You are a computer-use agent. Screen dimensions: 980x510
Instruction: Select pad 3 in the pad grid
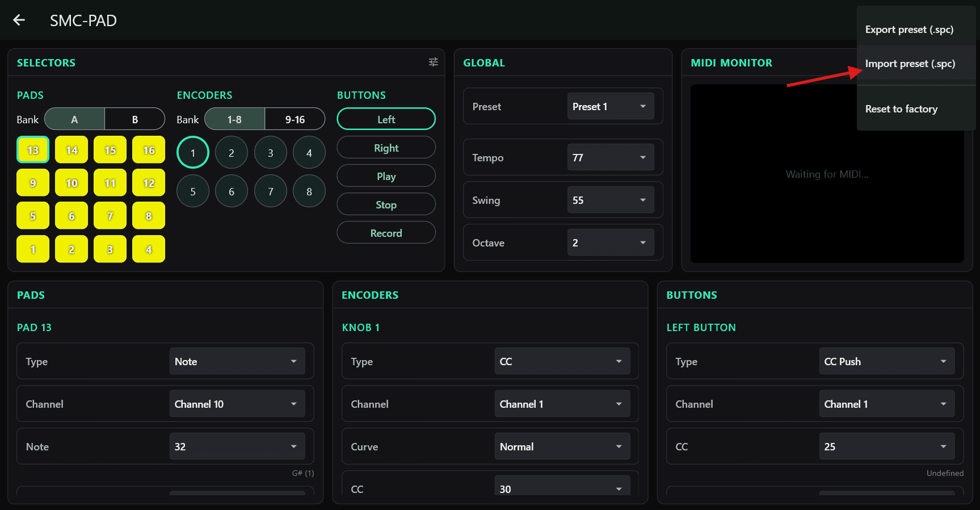click(110, 249)
